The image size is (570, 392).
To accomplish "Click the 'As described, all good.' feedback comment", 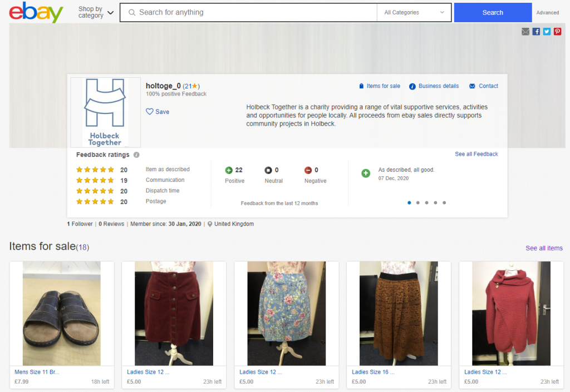I will 406,170.
